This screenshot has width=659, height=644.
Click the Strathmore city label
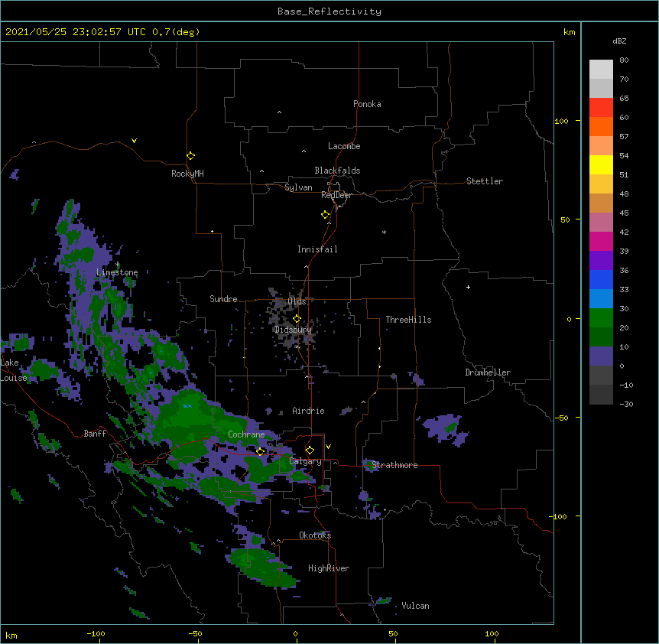pyautogui.click(x=394, y=465)
